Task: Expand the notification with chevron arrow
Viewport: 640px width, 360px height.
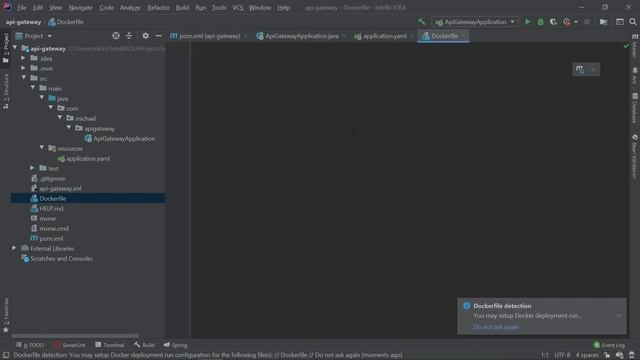Action: pyautogui.click(x=619, y=316)
